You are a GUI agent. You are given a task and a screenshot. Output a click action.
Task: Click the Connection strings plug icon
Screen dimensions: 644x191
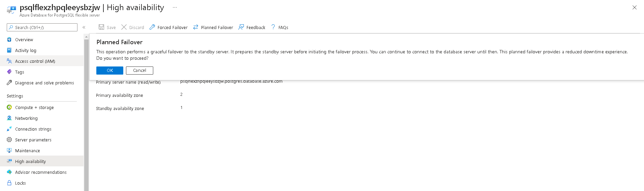coord(9,129)
